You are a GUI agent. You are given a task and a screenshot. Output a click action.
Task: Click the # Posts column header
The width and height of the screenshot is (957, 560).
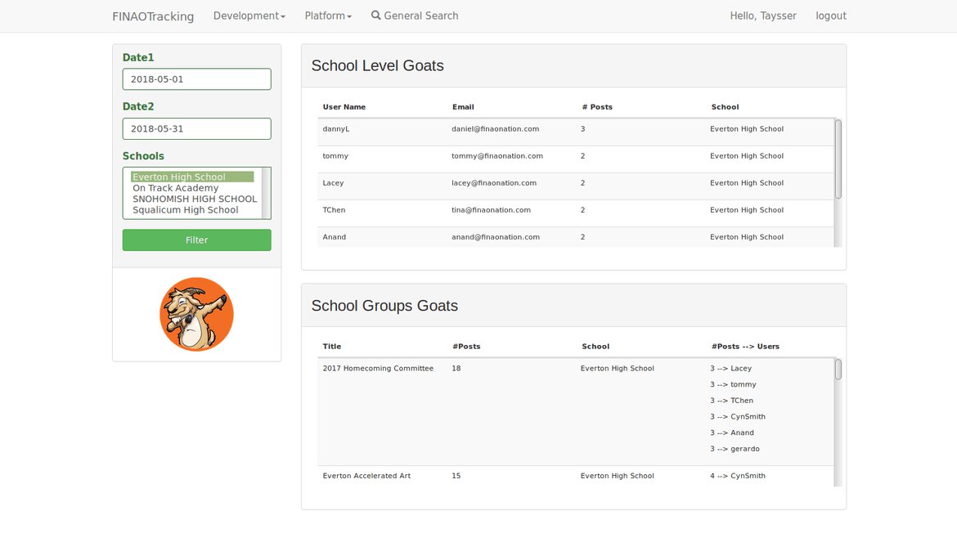tap(597, 107)
